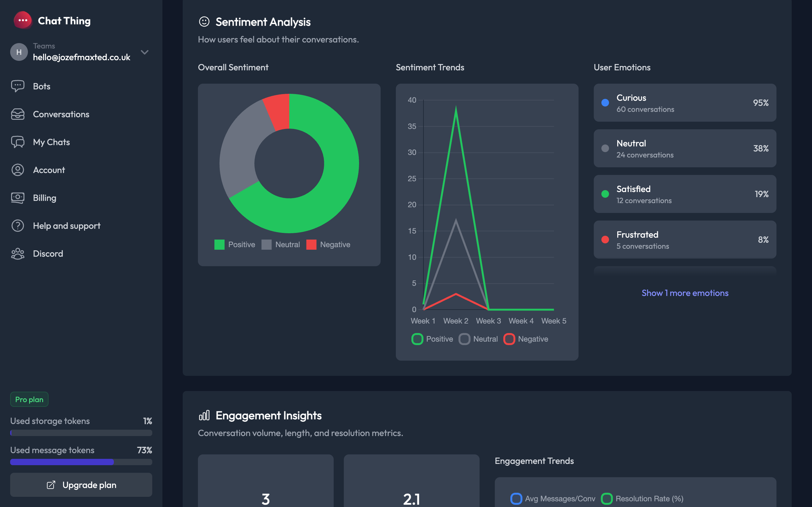Click the Engagement Insights bar chart icon
The width and height of the screenshot is (812, 507).
point(204,415)
